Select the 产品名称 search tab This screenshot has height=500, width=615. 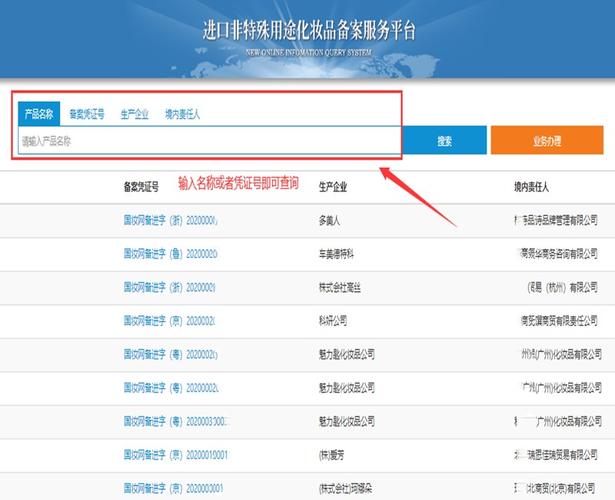(x=38, y=114)
